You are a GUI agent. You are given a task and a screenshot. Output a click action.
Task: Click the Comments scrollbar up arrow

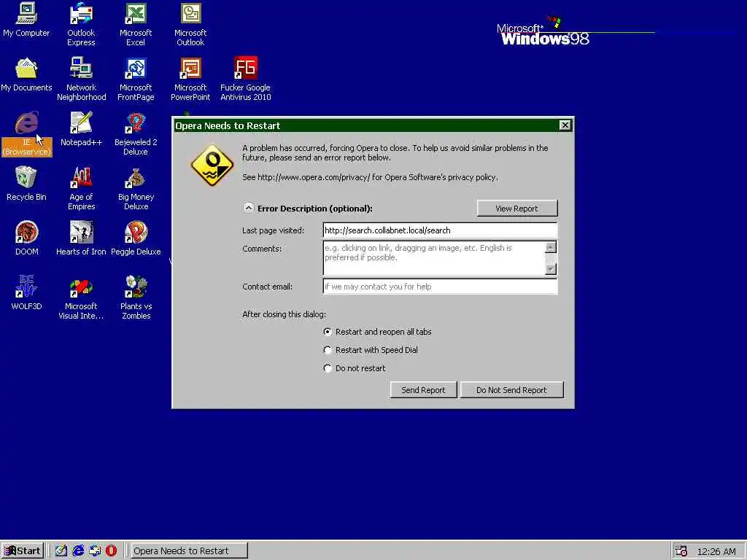pos(551,247)
